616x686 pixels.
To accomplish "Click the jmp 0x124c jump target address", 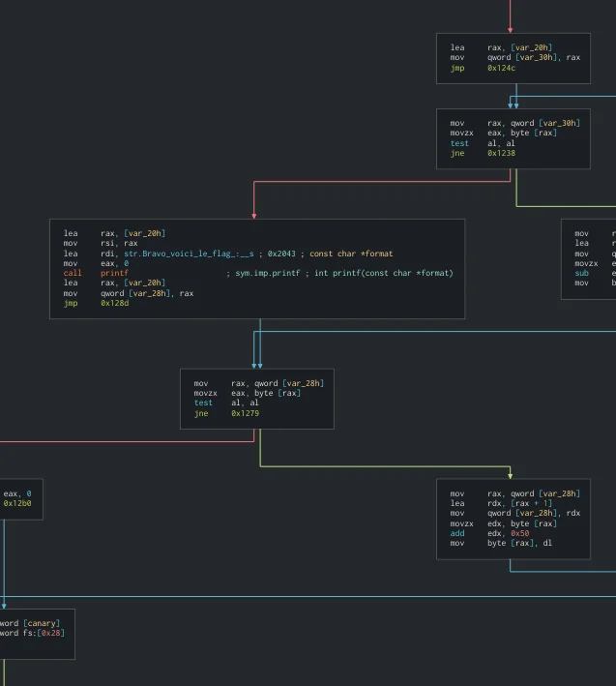I will [501, 68].
